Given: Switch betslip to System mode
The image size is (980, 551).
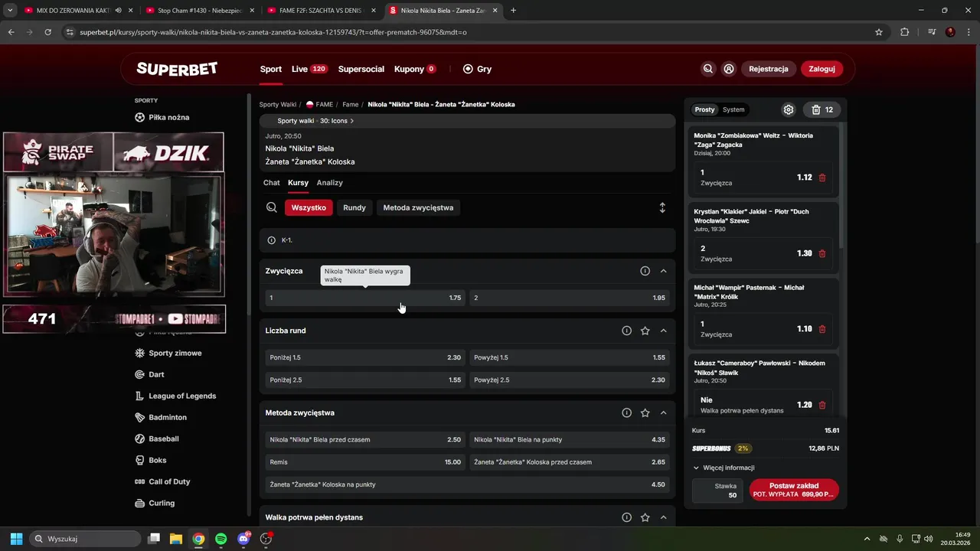Looking at the screenshot, I should coord(733,109).
